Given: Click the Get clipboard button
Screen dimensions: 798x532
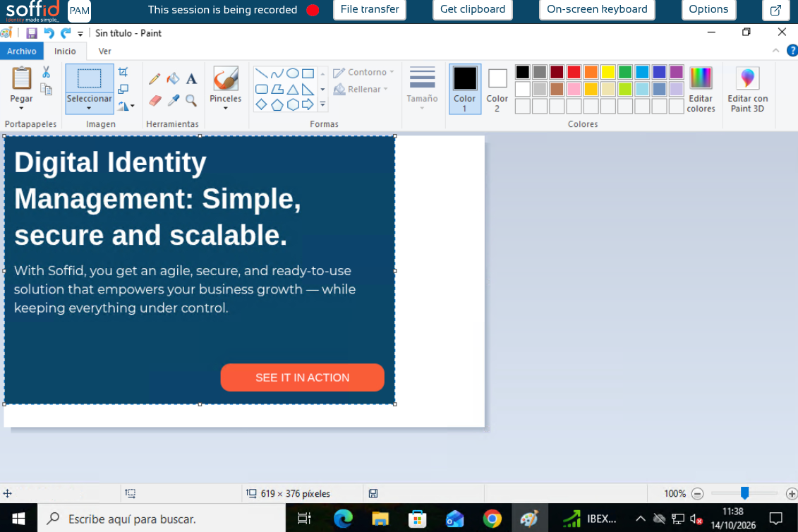Looking at the screenshot, I should [472, 9].
